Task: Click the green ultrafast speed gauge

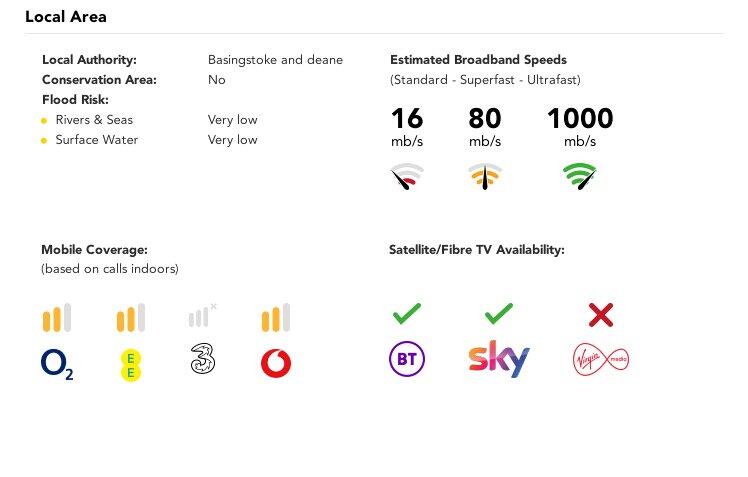Action: [x=580, y=178]
